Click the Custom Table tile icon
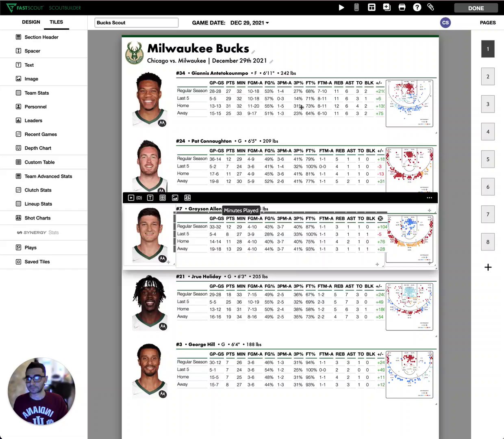Screen dimensions: 504x439 click(18, 162)
